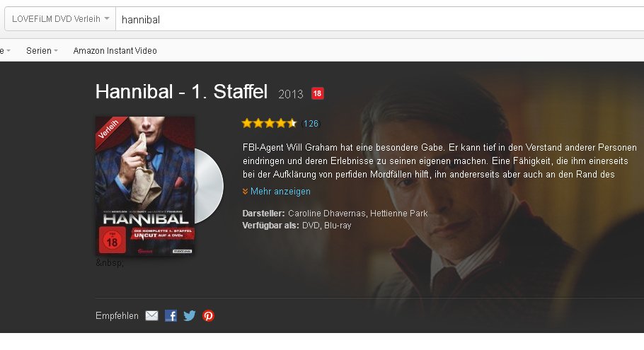Click the Hannibal - 1. Staffel title
This screenshot has width=644, height=350.
[x=182, y=91]
